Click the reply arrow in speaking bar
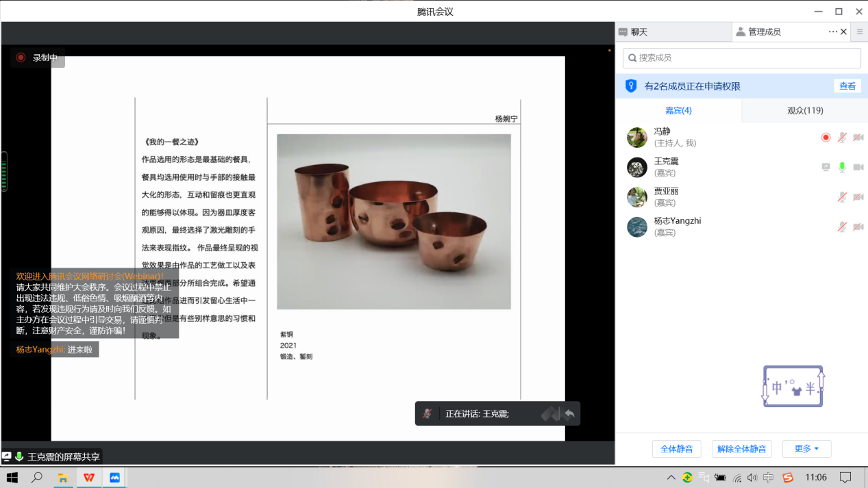868x488 pixels. tap(569, 413)
